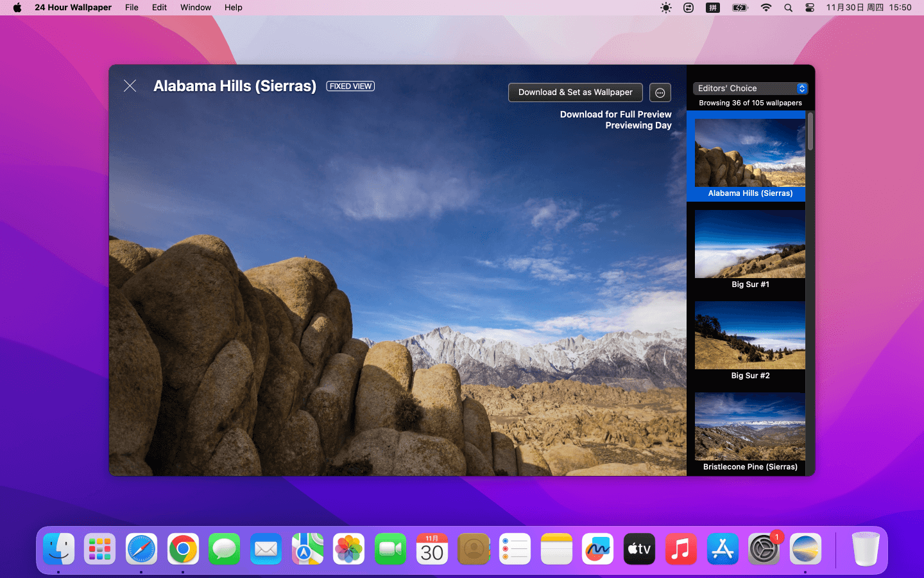Click the Previewing Day label
This screenshot has height=578, width=924.
tap(638, 125)
